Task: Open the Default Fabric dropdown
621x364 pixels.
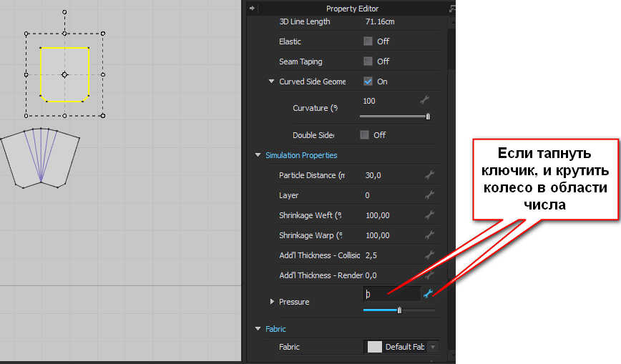Action: tap(433, 347)
